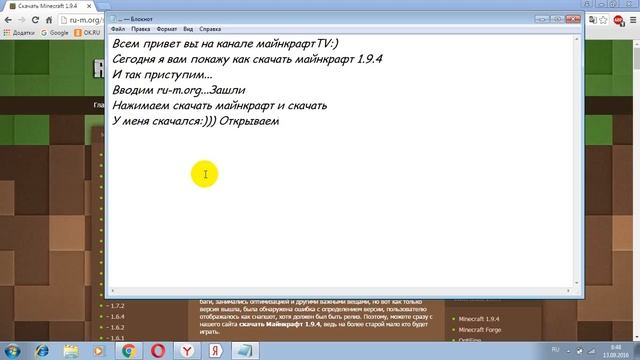Reload the Chrome page

click(36, 20)
